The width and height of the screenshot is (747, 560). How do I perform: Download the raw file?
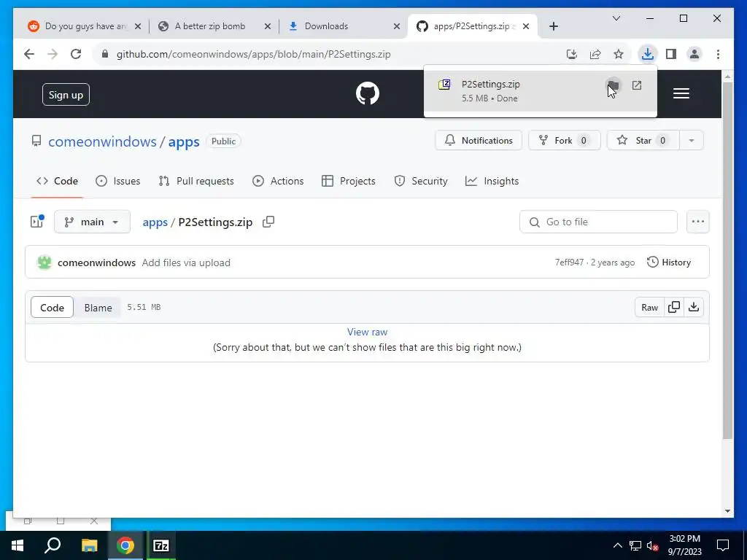[694, 307]
